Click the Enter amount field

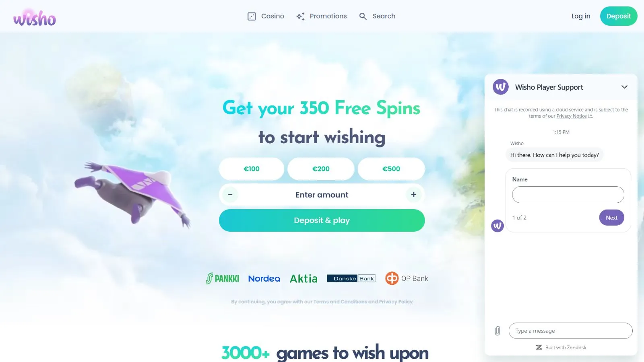coord(322,195)
